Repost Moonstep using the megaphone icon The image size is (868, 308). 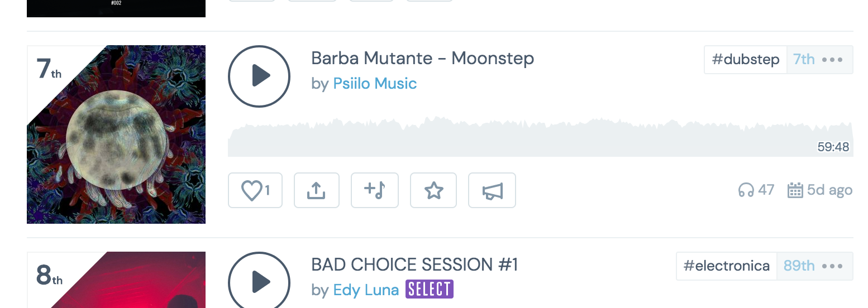[492, 190]
